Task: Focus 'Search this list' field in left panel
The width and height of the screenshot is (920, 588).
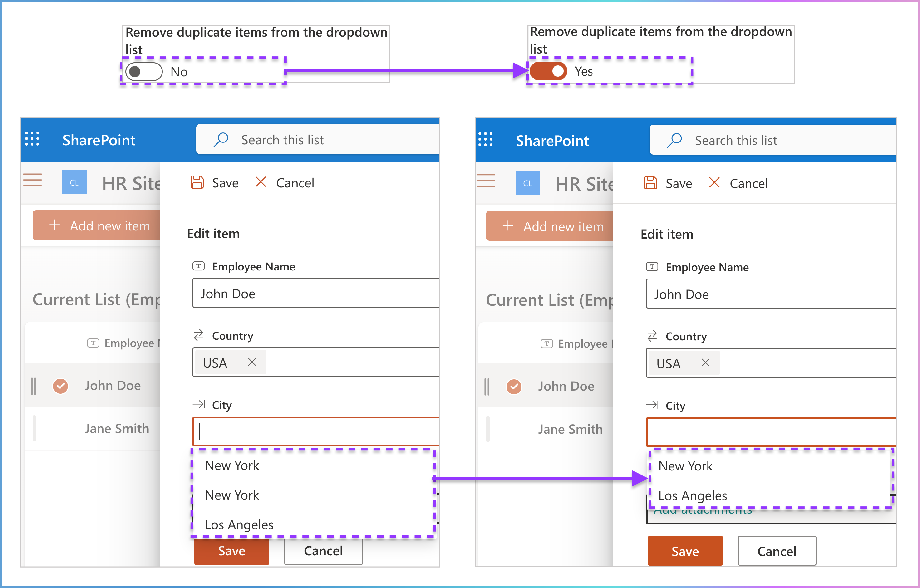Action: click(x=318, y=139)
